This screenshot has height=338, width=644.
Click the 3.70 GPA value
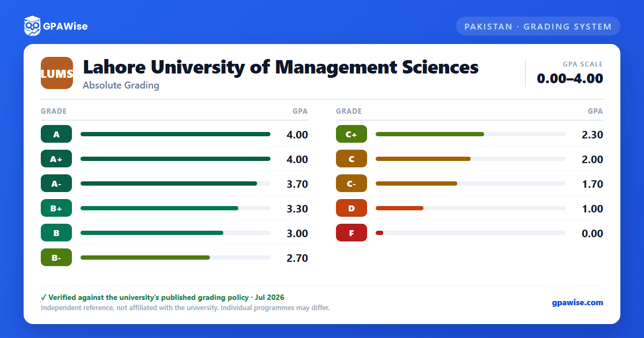(297, 184)
